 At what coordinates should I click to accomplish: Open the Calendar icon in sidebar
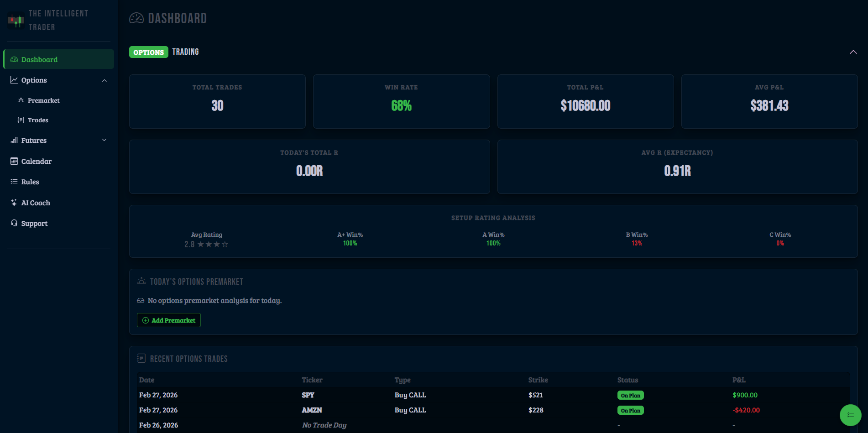pyautogui.click(x=14, y=161)
